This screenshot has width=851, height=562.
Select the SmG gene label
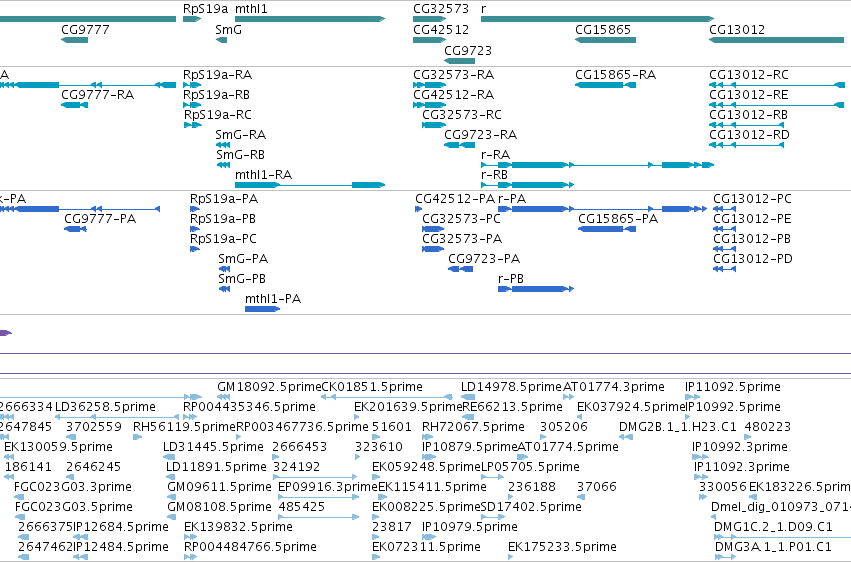(x=228, y=30)
